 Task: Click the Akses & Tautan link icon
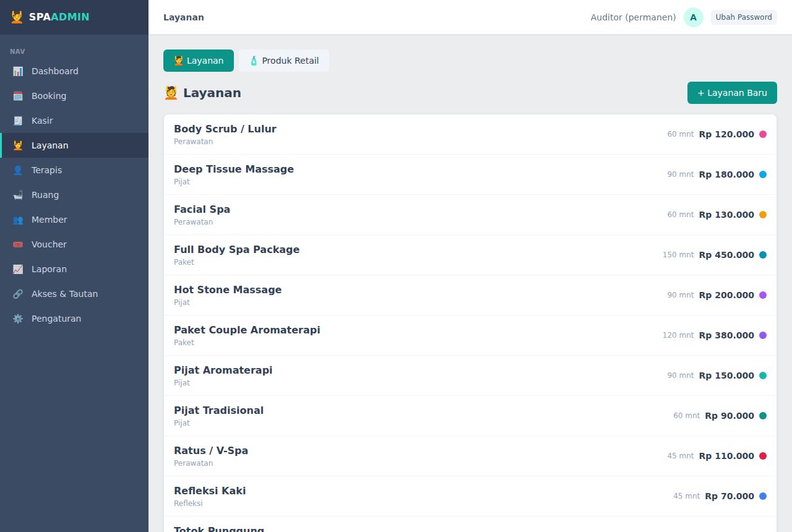(x=18, y=294)
